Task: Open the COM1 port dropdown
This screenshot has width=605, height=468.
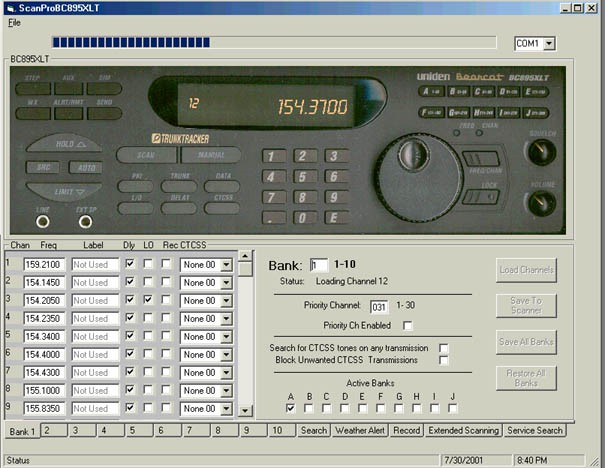Action: pyautogui.click(x=549, y=44)
